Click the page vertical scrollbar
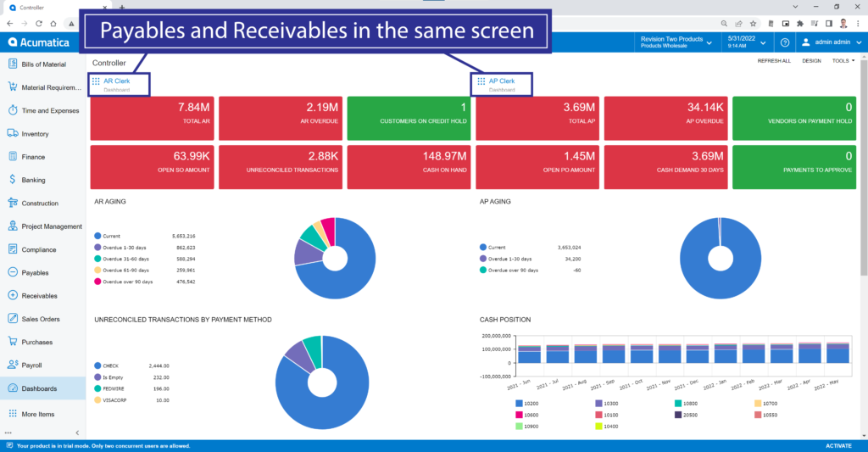Screen dimensions: 868x452 pyautogui.click(x=864, y=166)
